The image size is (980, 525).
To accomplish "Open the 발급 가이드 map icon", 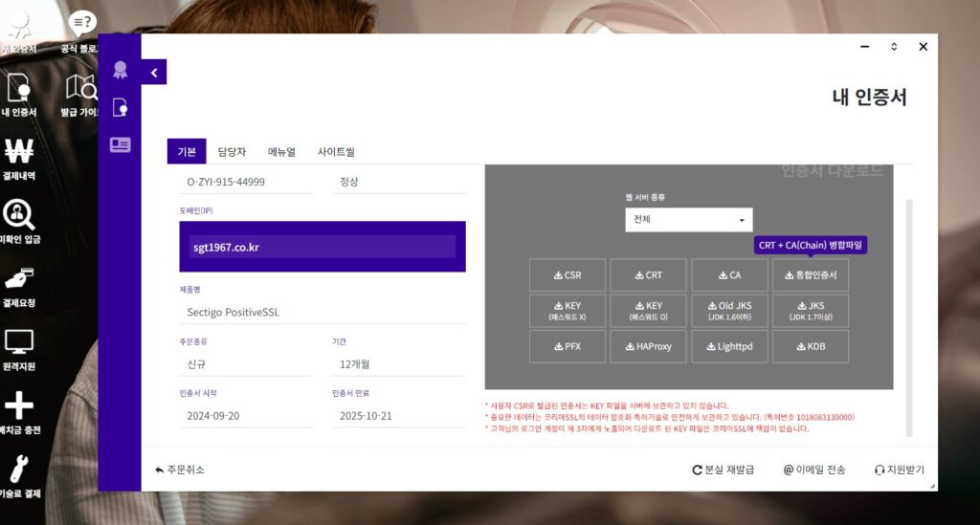I will click(82, 89).
